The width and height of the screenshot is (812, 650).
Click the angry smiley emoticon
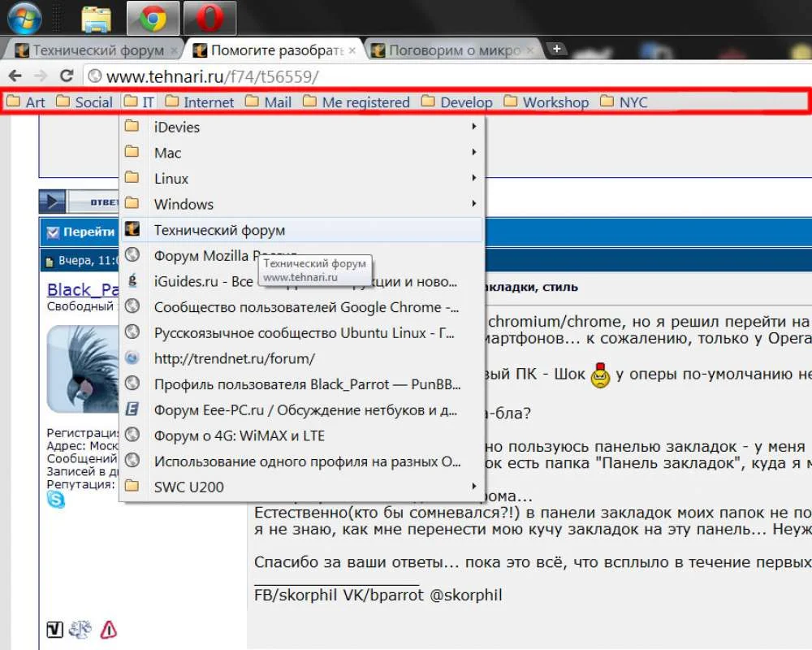(x=600, y=375)
